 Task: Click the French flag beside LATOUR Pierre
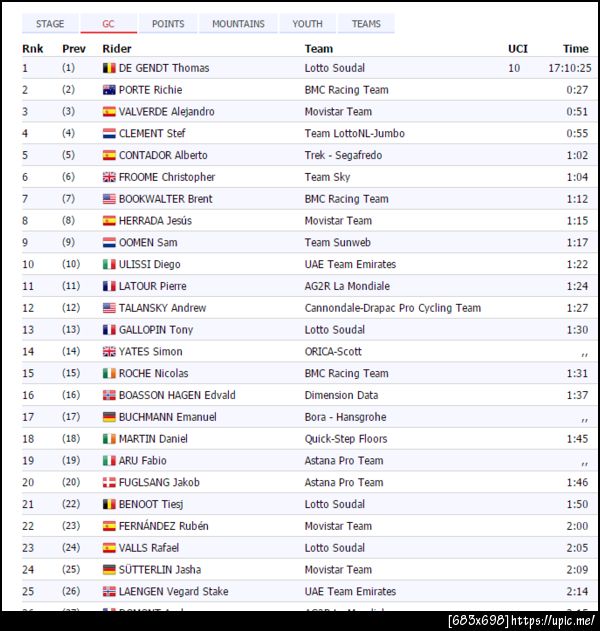click(x=109, y=286)
